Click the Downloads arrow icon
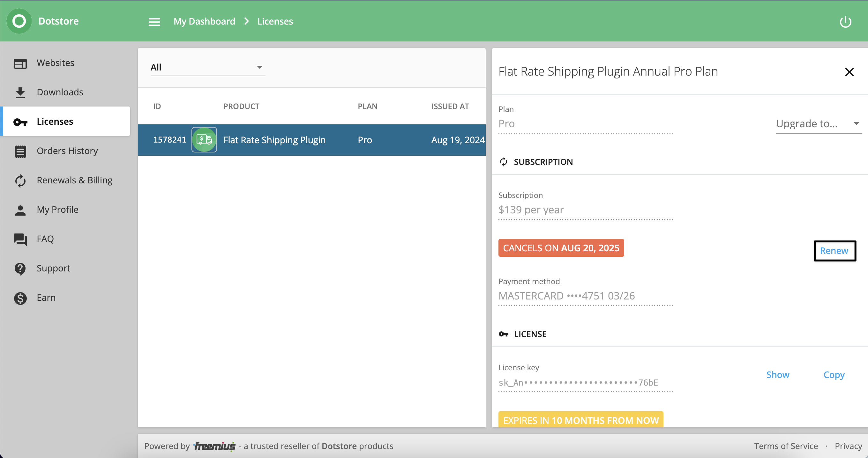The width and height of the screenshot is (868, 458). 20,92
